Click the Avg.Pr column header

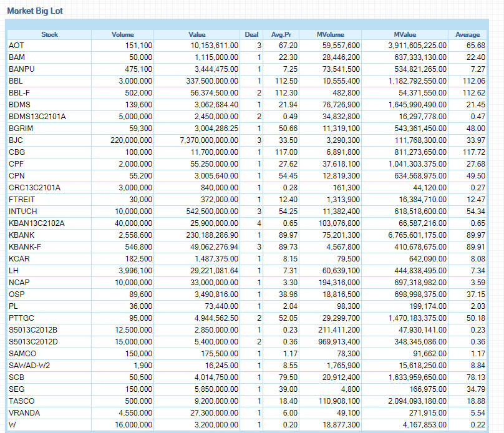pos(281,34)
